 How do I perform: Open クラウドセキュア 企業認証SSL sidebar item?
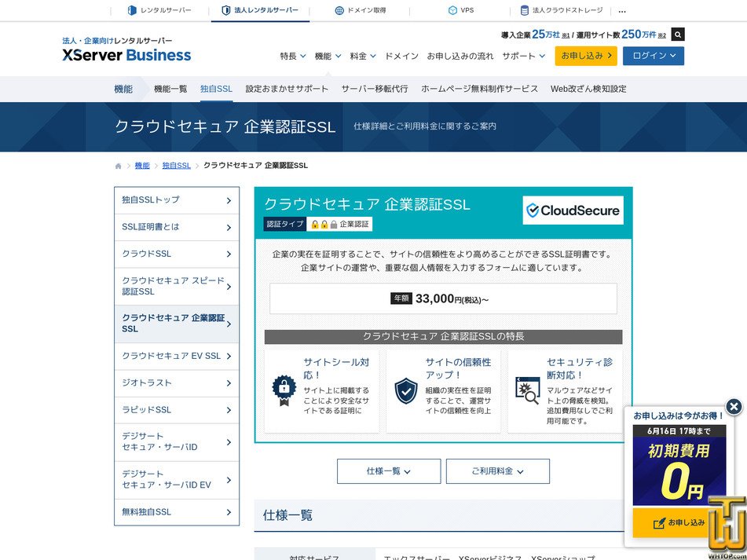[x=177, y=324]
